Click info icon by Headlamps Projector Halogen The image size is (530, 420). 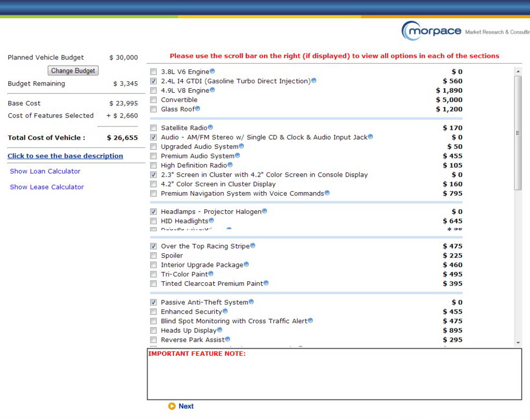[264, 211]
